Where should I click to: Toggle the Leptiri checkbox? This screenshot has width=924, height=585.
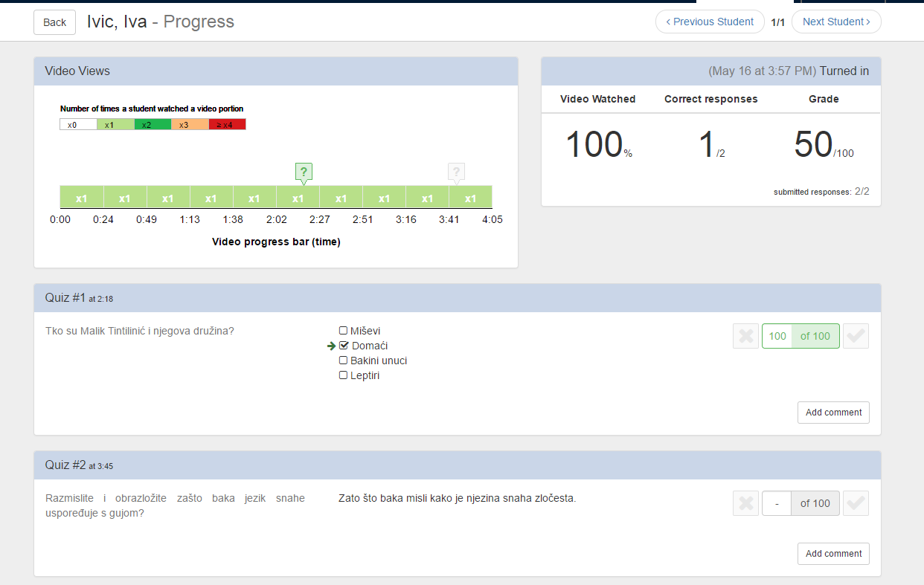point(343,375)
